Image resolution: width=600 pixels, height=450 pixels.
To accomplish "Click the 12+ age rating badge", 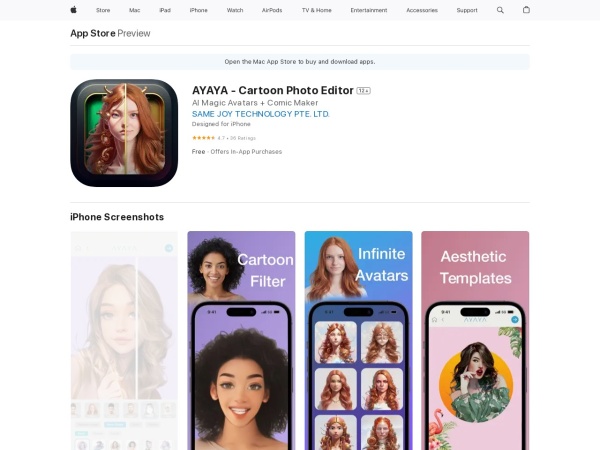I will click(x=364, y=91).
